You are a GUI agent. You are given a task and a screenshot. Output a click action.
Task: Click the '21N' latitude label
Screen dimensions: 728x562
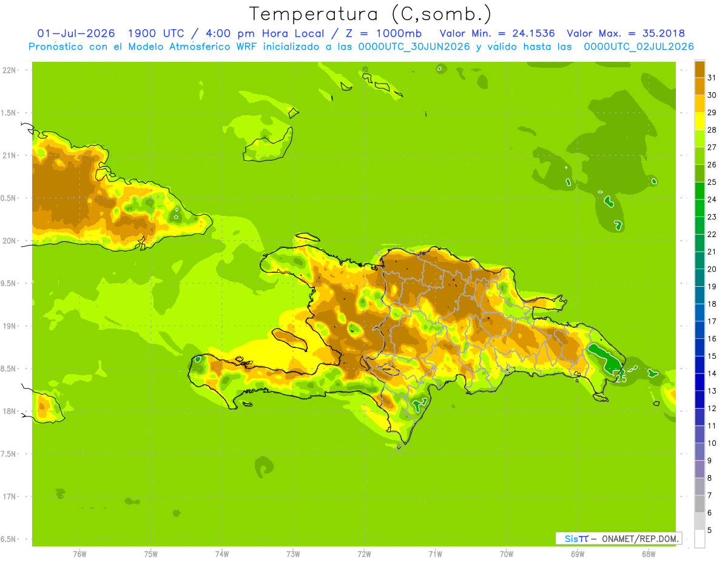(10, 155)
